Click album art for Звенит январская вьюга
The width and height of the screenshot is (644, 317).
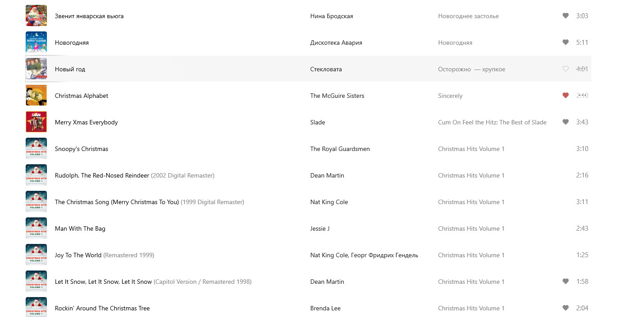point(36,16)
